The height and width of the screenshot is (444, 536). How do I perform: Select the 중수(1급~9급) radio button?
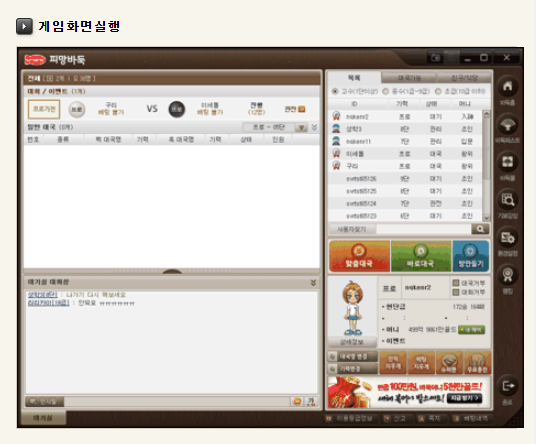pyautogui.click(x=386, y=91)
